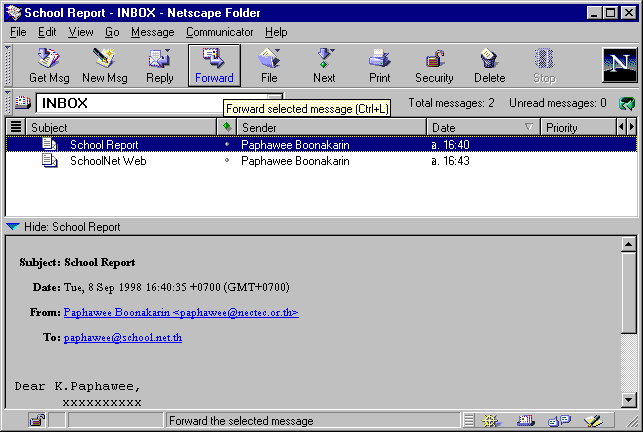Click the message pane scrollbar thumb
The image size is (643, 432).
[628, 293]
